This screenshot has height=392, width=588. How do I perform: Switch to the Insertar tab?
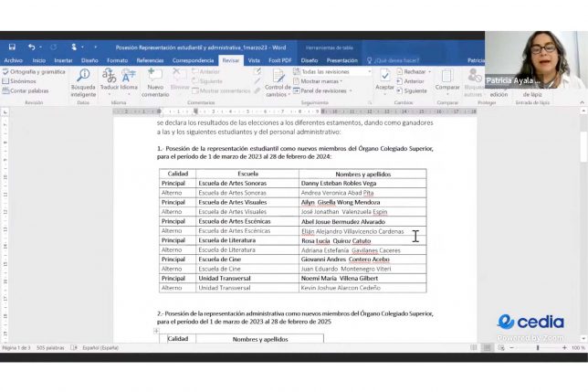click(63, 60)
